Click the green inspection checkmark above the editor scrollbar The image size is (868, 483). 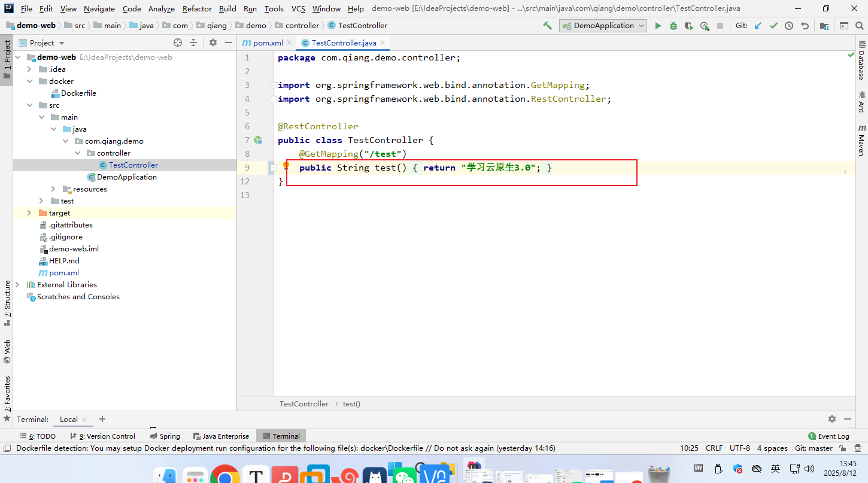click(851, 55)
